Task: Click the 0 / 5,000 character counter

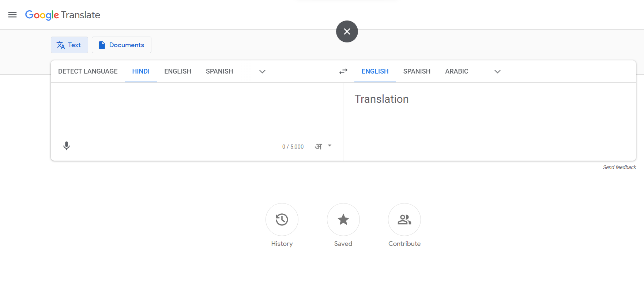Action: (x=293, y=147)
